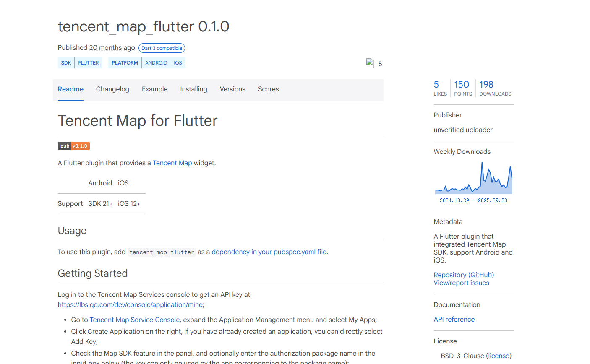Screen dimensions: 590x364
Task: Open the Tencent Map link
Action: (172, 163)
